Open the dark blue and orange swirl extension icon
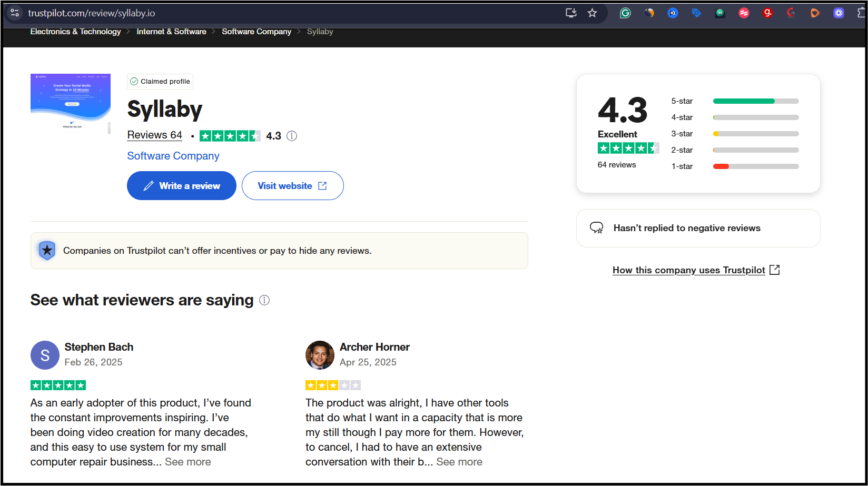 (x=649, y=13)
